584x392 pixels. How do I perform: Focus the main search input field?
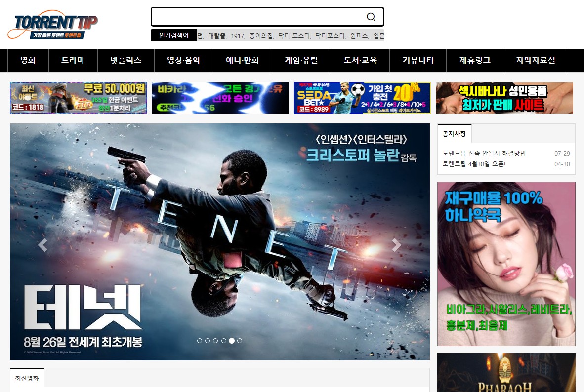[257, 17]
